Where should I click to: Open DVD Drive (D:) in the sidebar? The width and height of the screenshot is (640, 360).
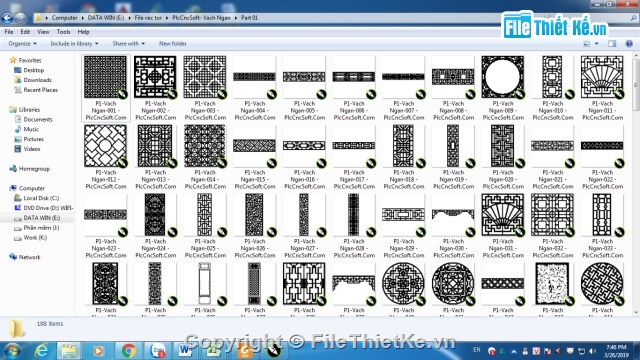[x=48, y=208]
